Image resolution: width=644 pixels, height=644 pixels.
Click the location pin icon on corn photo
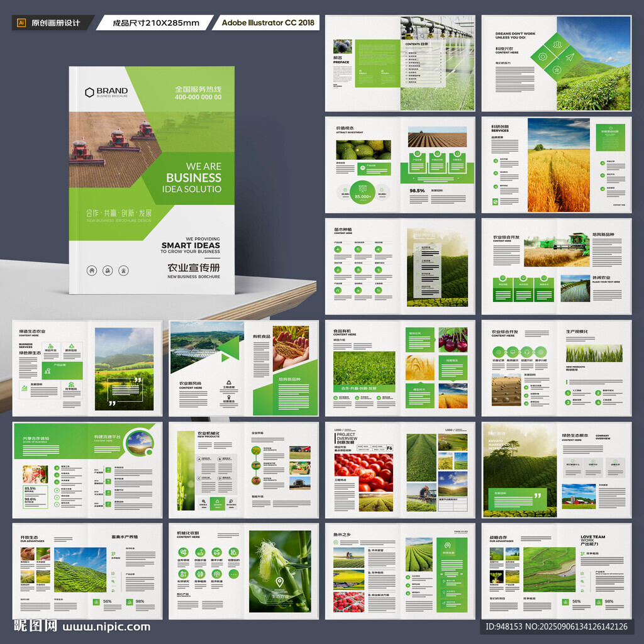(x=280, y=582)
